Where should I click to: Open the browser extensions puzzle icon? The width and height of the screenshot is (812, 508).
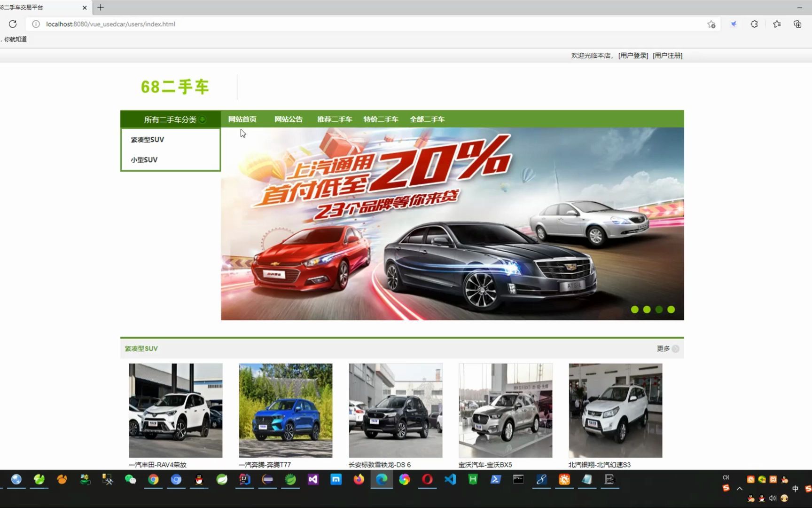coord(754,24)
